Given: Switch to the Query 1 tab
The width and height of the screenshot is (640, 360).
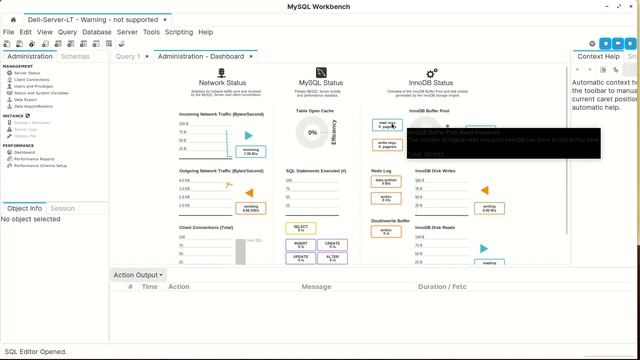Looking at the screenshot, I should click(128, 56).
